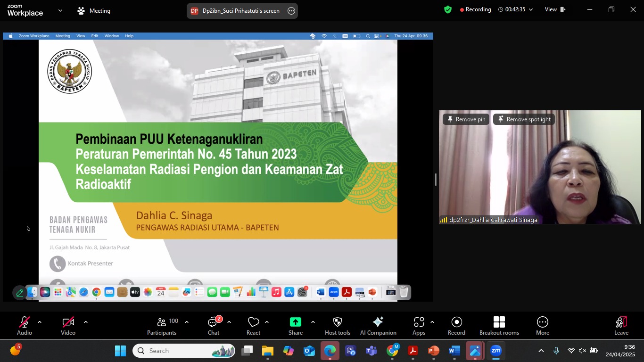Image resolution: width=644 pixels, height=362 pixels.
Task: Open Meeting menu in shared Mac menu bar
Action: (63, 36)
